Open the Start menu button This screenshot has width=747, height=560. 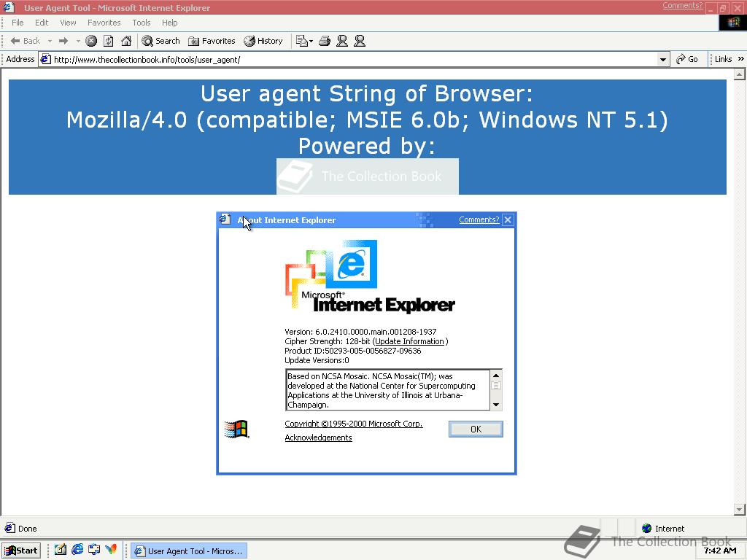pyautogui.click(x=21, y=551)
